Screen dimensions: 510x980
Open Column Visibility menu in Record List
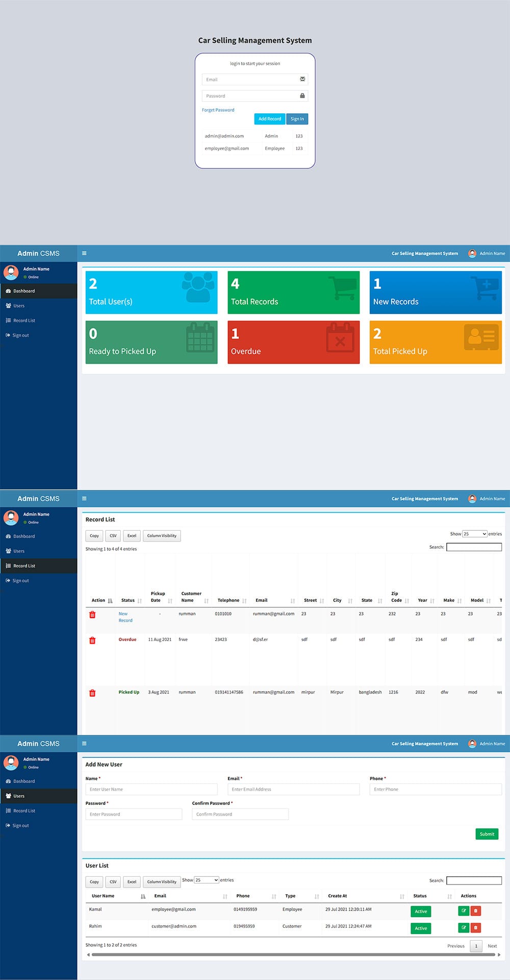pos(162,536)
